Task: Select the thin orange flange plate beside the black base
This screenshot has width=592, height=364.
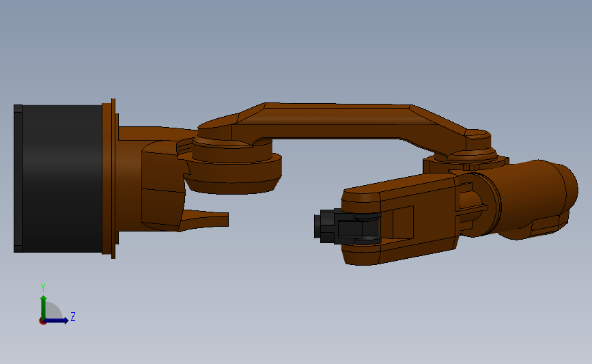Action: pyautogui.click(x=113, y=179)
